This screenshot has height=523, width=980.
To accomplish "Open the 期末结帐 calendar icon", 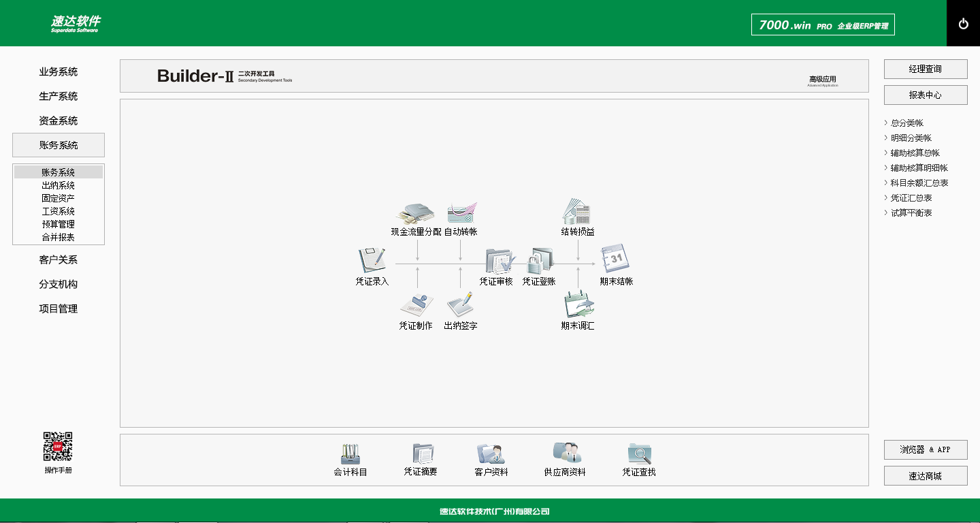I will point(616,259).
